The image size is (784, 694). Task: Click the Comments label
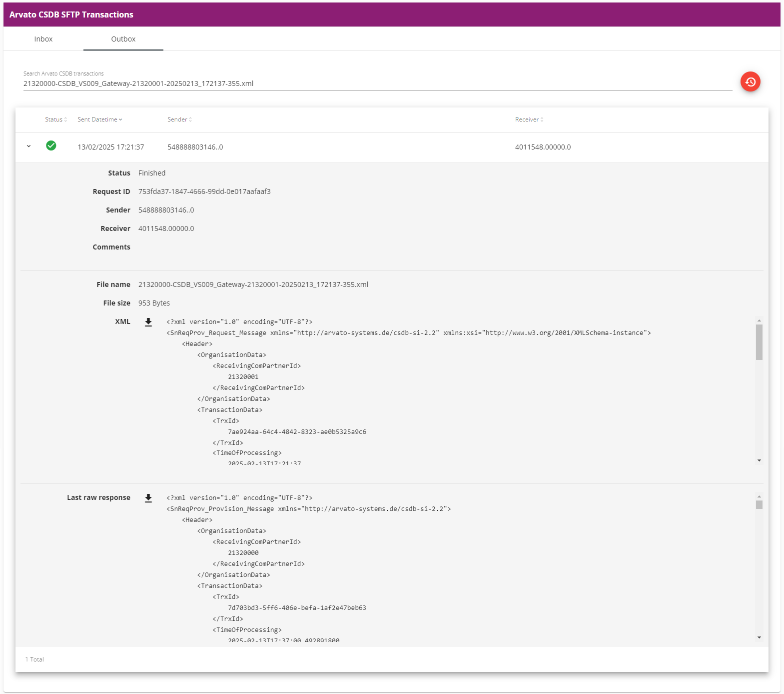pyautogui.click(x=111, y=247)
